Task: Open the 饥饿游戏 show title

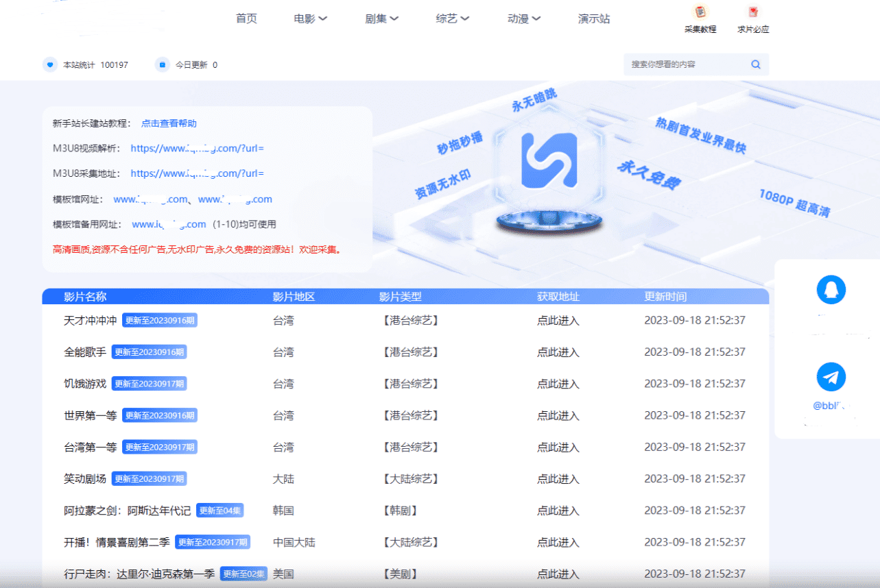Action: coord(85,384)
